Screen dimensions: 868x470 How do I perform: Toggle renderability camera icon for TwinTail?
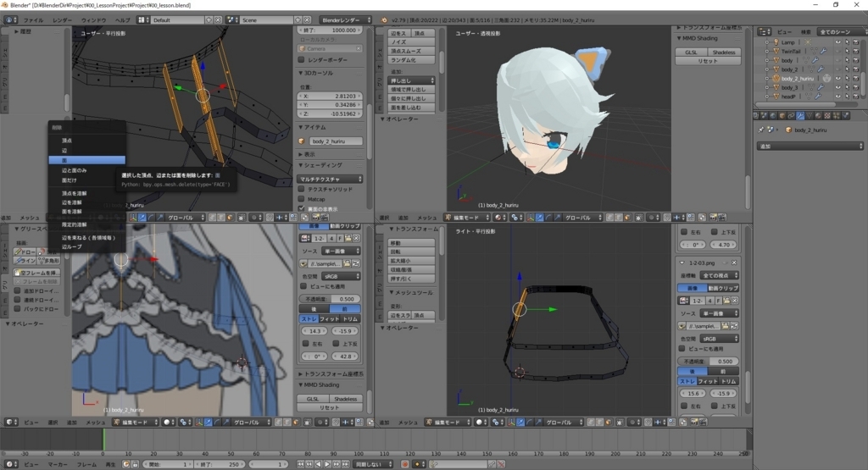coord(856,52)
